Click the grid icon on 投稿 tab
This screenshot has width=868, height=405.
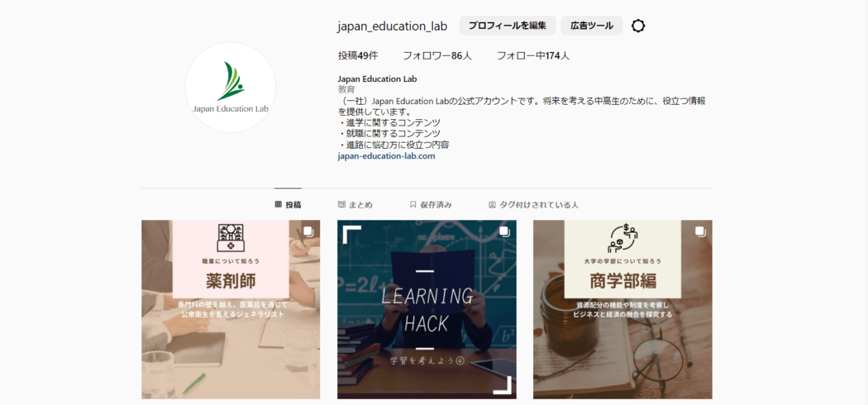279,205
